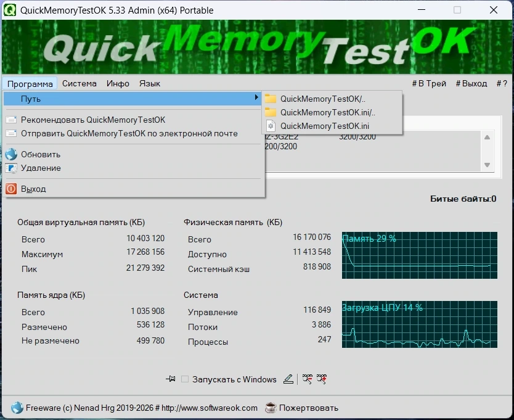The image size is (514, 420).
Task: Click the Пожертвовать donate link
Action: coord(309,408)
